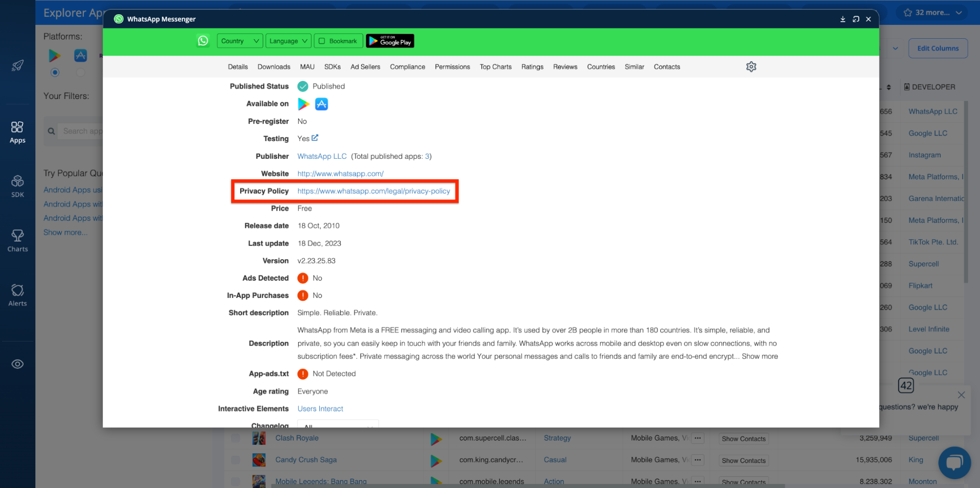Open the Apps section in sidebar
The width and height of the screenshot is (980, 488).
click(x=17, y=132)
